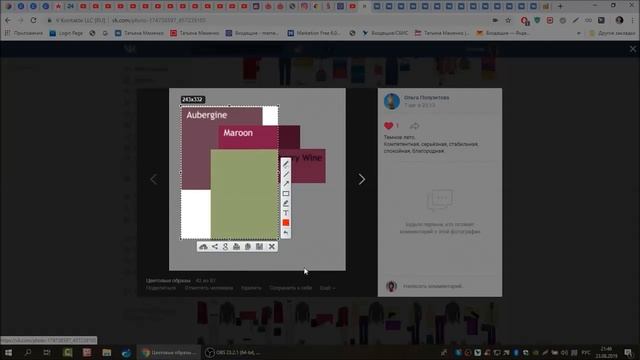The image size is (640, 360).
Task: Select the Lightshot rectangle tool
Action: point(286,193)
